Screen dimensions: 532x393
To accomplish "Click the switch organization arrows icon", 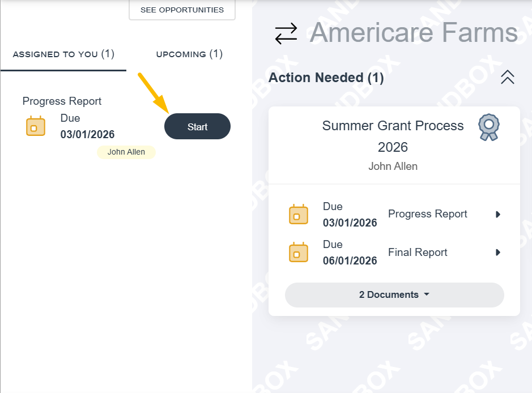I will (286, 33).
